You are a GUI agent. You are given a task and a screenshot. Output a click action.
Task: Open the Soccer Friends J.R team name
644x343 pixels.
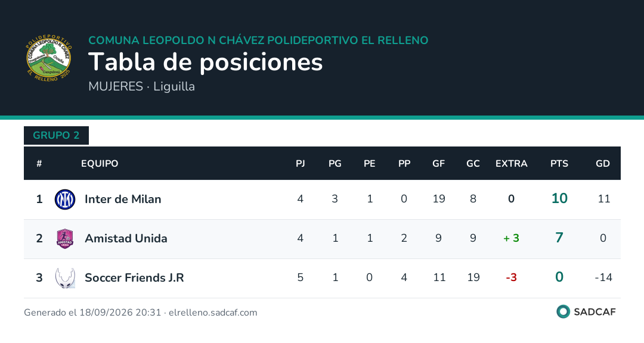tap(134, 277)
